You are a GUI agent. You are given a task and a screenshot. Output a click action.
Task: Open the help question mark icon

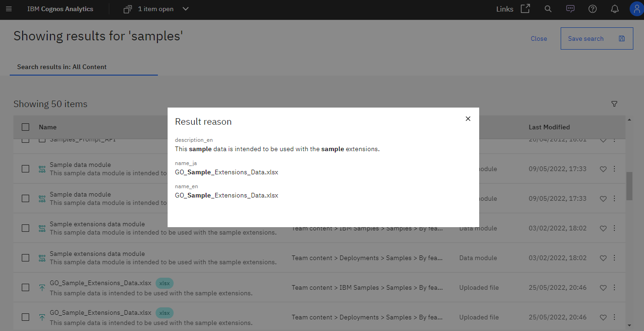593,9
